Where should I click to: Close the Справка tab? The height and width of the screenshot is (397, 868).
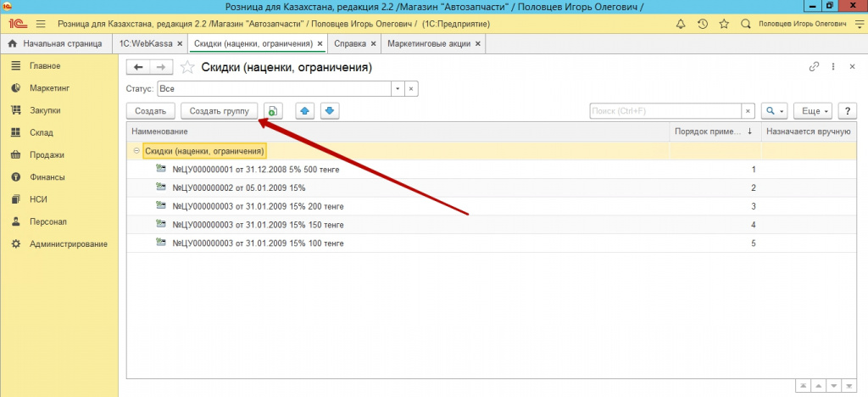click(373, 44)
